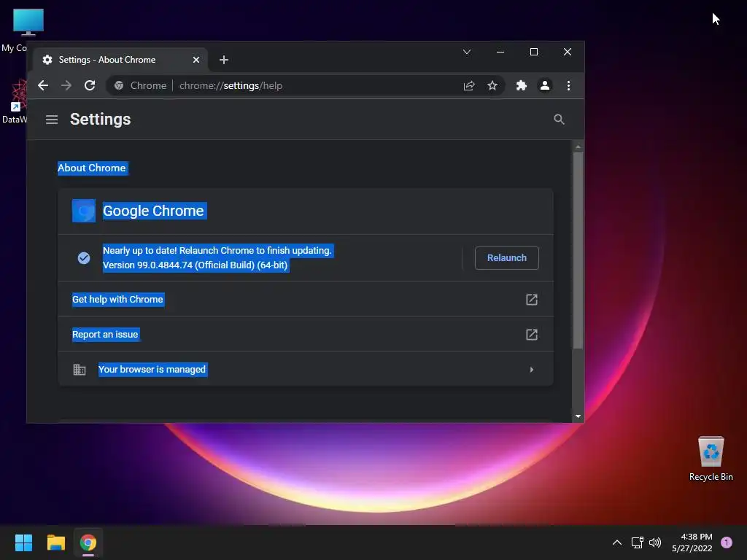
Task: Click external link icon for Report an issue
Action: click(x=532, y=335)
